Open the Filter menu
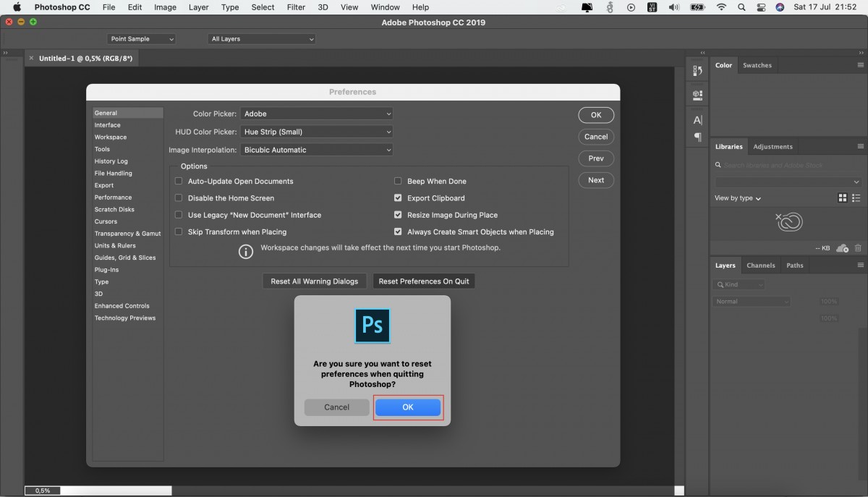The image size is (868, 497). coord(296,7)
